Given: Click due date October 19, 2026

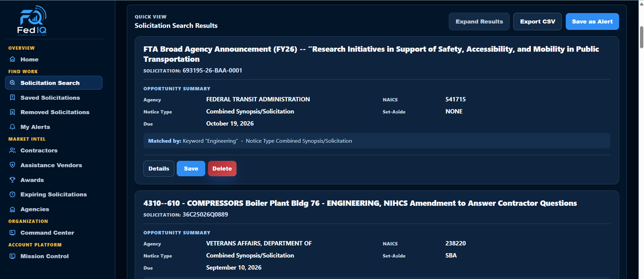Looking at the screenshot, I should pyautogui.click(x=230, y=124).
